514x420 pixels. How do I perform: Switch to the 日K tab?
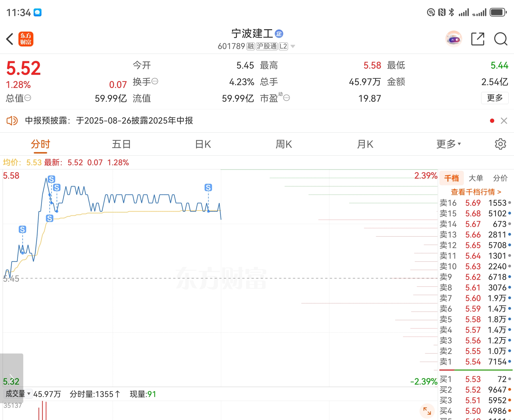(203, 144)
